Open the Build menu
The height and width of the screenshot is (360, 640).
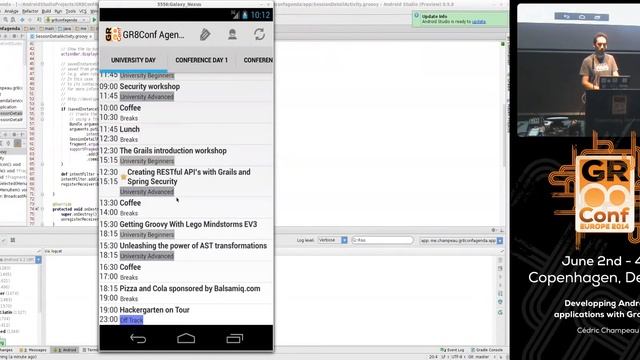[x=47, y=11]
